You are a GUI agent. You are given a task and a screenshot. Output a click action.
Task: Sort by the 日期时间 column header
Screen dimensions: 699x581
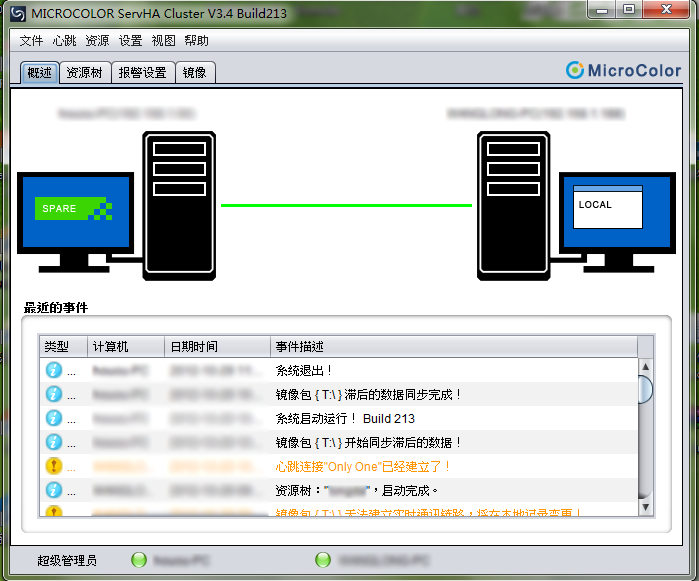click(218, 346)
